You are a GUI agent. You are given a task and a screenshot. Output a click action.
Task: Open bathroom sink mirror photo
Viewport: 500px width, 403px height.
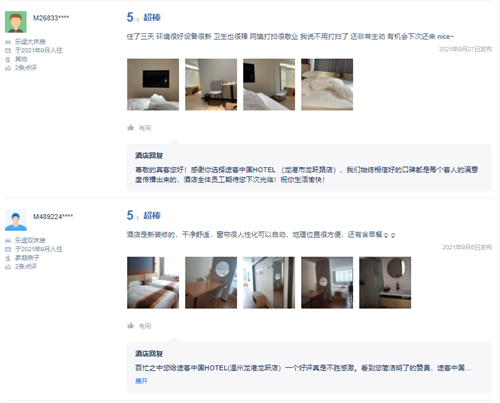tap(385, 282)
